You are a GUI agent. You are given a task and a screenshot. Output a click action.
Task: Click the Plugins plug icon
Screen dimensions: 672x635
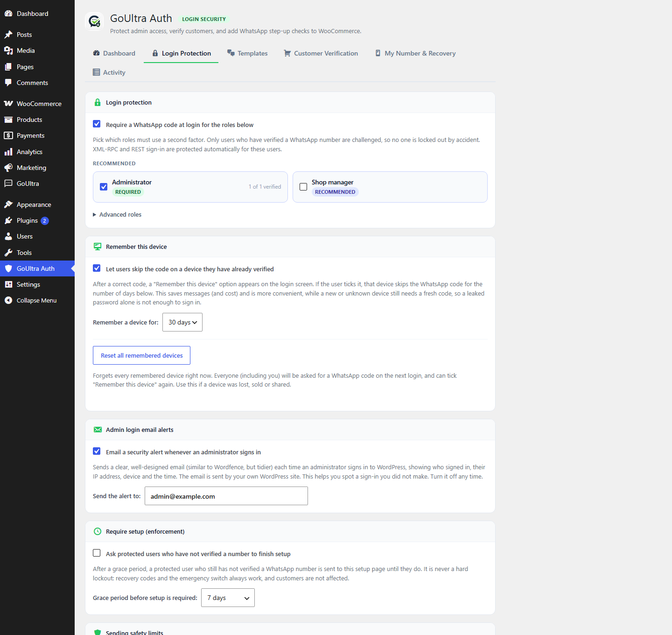pyautogui.click(x=8, y=220)
